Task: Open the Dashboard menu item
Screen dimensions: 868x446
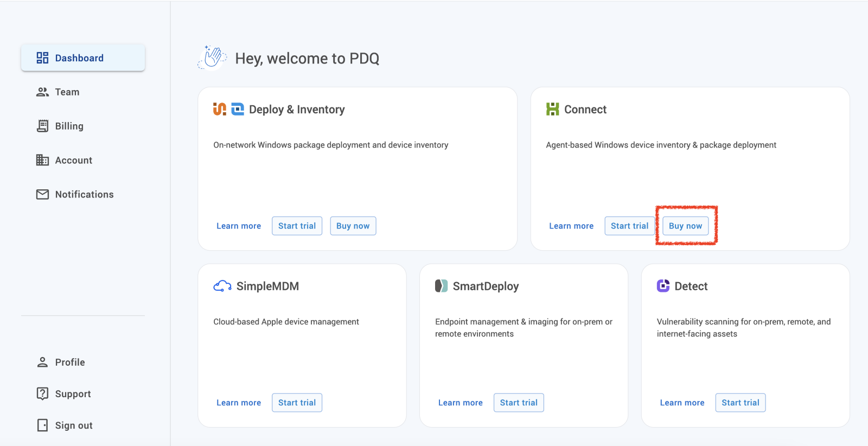Action: point(83,58)
